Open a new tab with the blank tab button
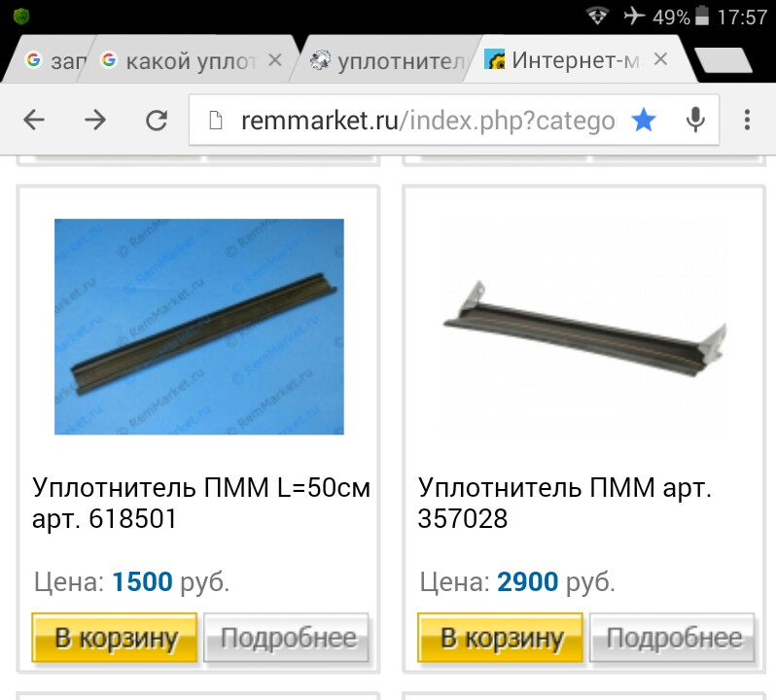The height and width of the screenshot is (700, 776). tap(723, 61)
